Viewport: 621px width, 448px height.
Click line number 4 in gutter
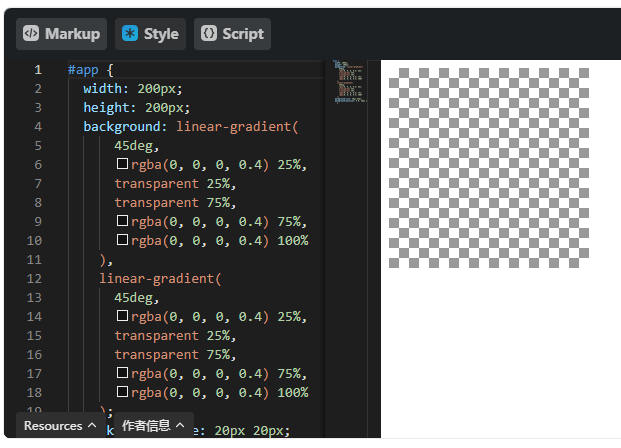[38, 127]
